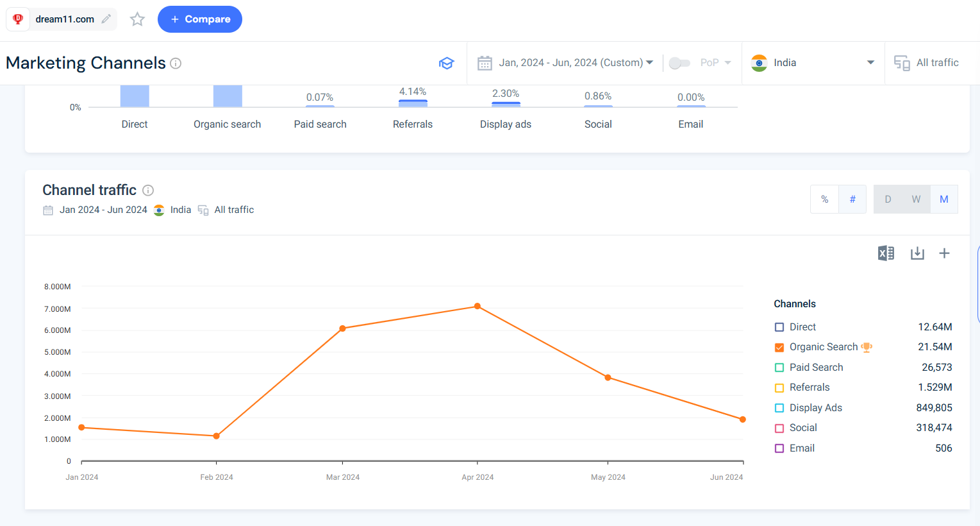Screen dimensions: 980x526
Task: Enable the Paid Search channel checkbox
Action: [x=779, y=368]
